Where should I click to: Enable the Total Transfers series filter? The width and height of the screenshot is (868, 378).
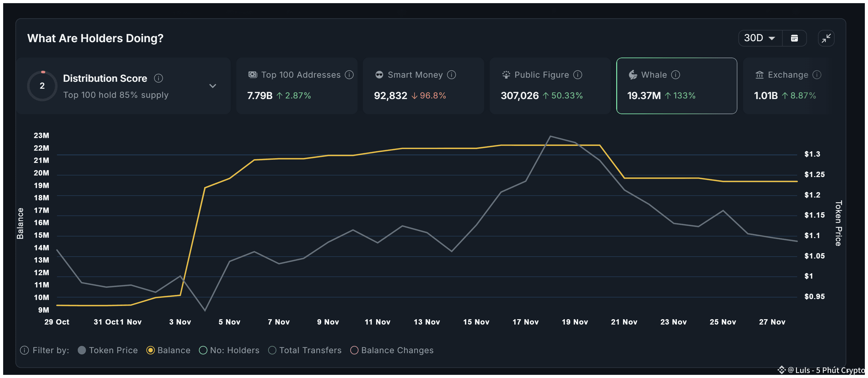click(x=305, y=350)
